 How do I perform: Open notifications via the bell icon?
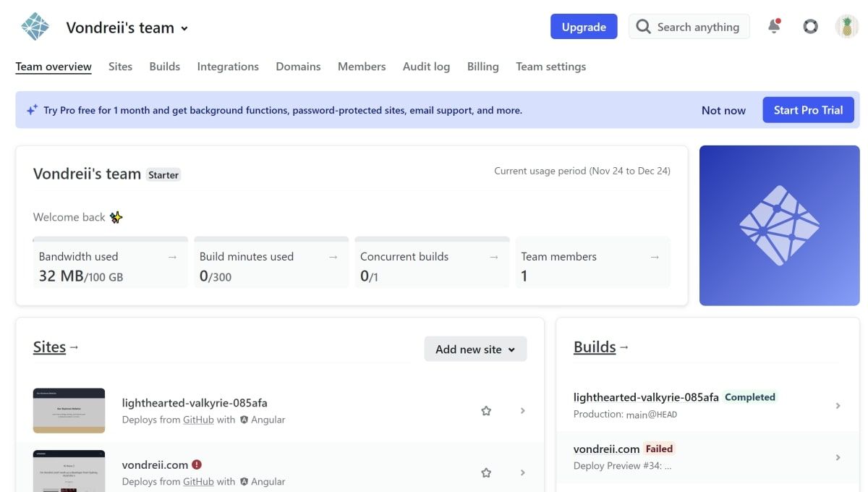(x=774, y=26)
